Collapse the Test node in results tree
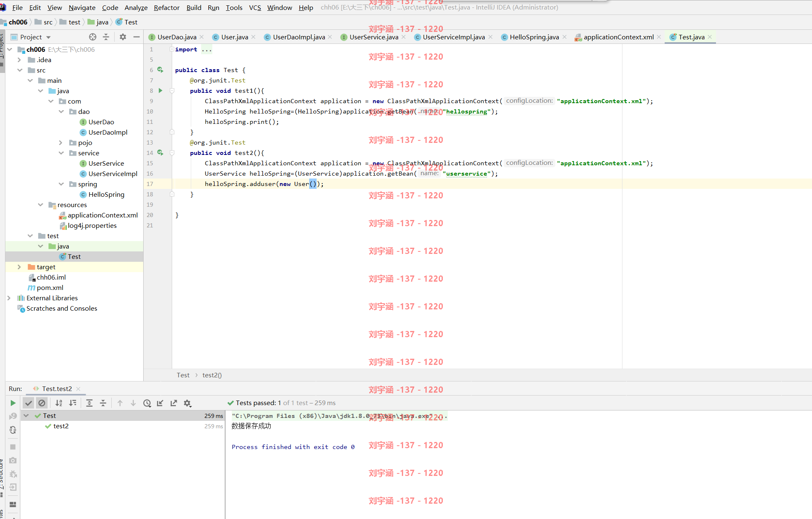The height and width of the screenshot is (519, 812). [x=26, y=415]
